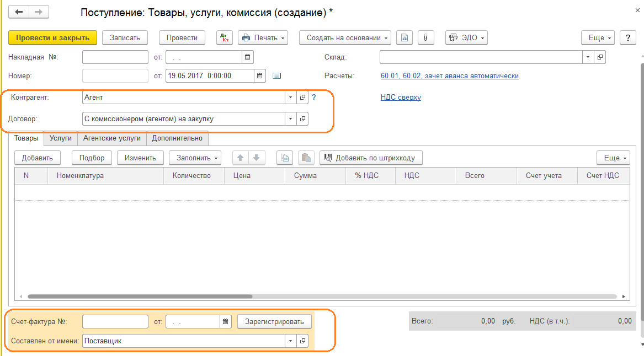Open the Дополнительно tab
This screenshot has height=356, width=644.
click(x=177, y=138)
